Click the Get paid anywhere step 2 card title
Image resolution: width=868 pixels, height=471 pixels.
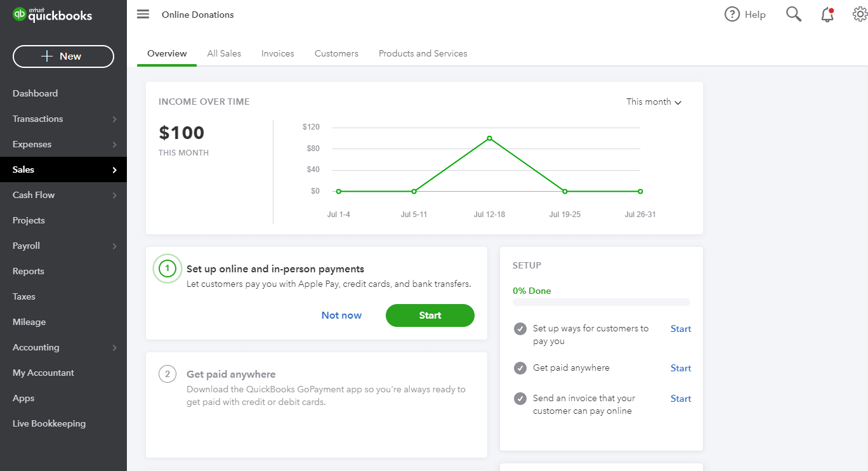click(x=231, y=375)
